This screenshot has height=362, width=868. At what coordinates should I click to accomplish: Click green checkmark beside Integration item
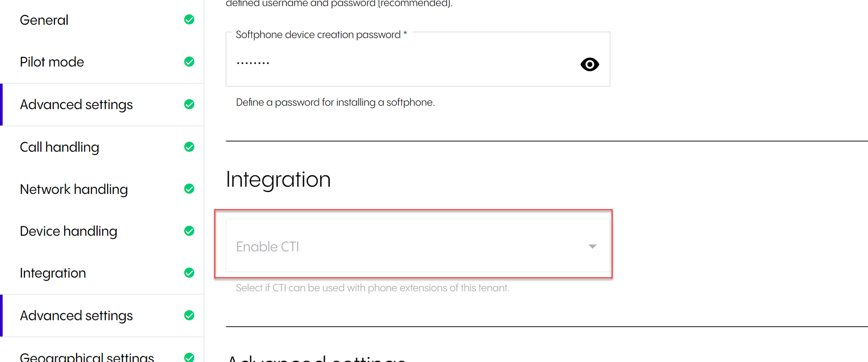tap(189, 272)
